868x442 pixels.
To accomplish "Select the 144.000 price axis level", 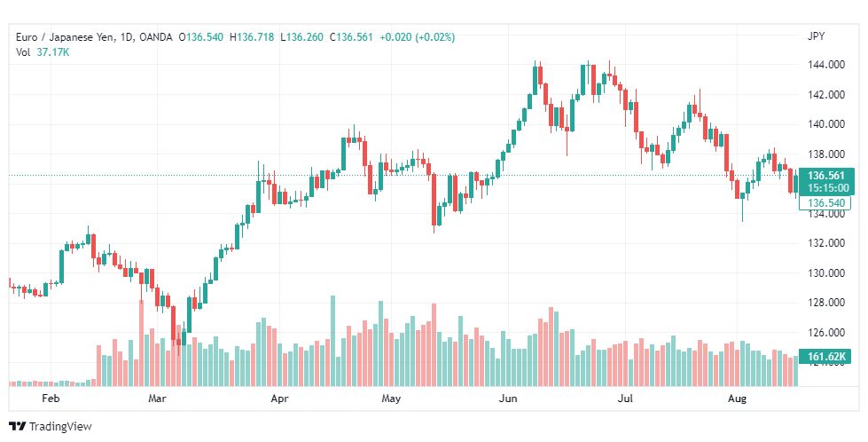I will click(826, 65).
